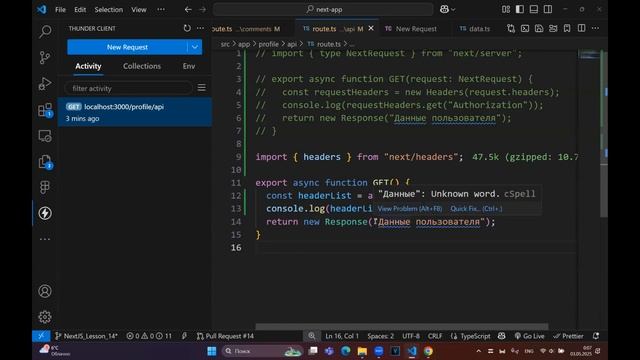Open the zoom icon in status bar
640x360 pixels.
tap(312, 336)
